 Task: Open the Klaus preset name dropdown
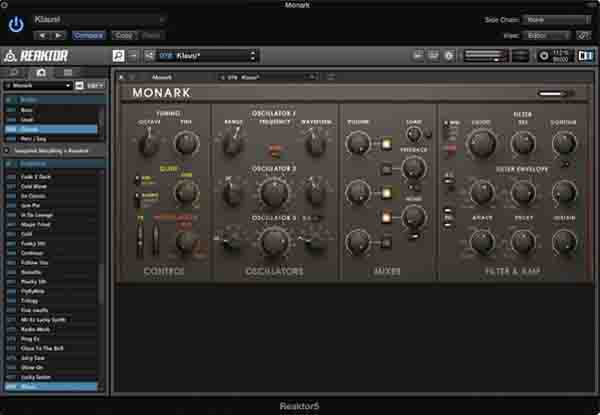tap(99, 20)
